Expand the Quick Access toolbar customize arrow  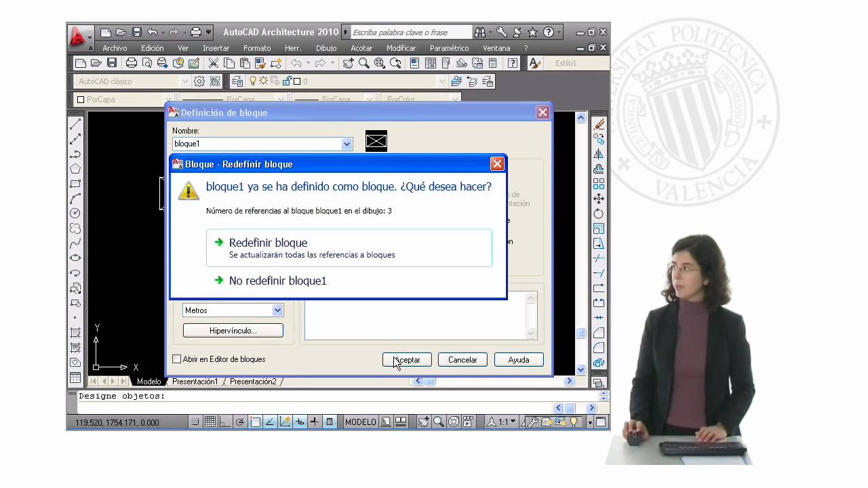pyautogui.click(x=209, y=32)
